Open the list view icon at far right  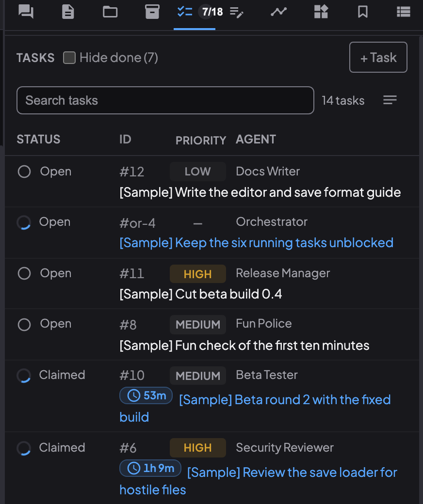(404, 12)
